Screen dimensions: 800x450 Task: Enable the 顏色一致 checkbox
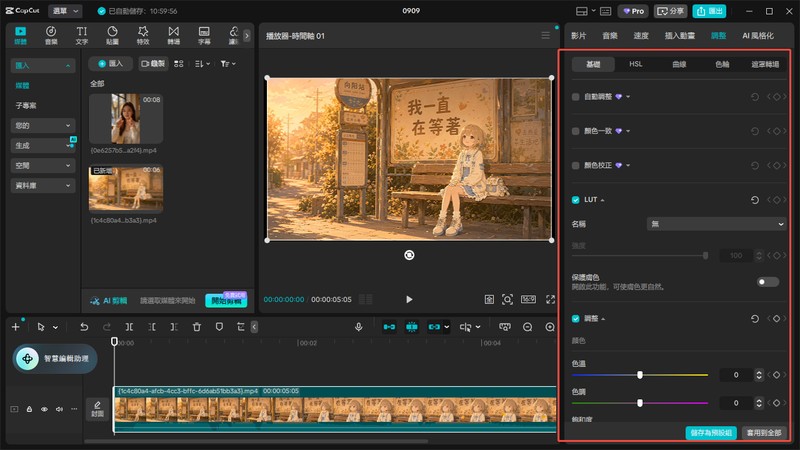pos(576,131)
